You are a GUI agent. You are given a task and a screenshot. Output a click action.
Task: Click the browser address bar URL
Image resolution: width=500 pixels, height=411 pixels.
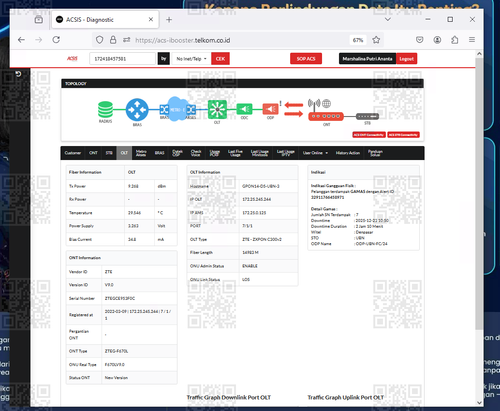click(183, 40)
